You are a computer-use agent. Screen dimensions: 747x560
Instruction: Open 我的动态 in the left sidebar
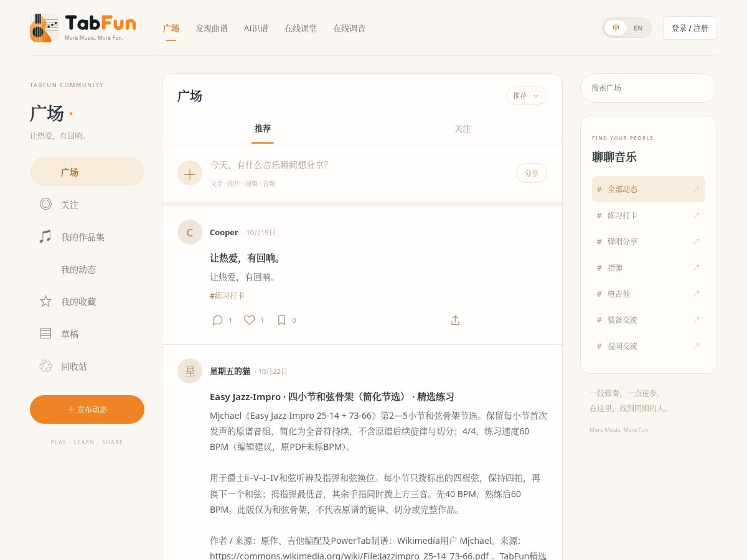coord(87,269)
